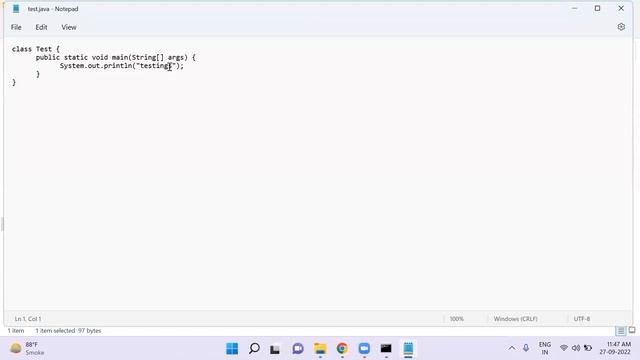Viewport: 640px width, 360px height.
Task: Open Command Prompt terminal on taskbar
Action: [386, 349]
